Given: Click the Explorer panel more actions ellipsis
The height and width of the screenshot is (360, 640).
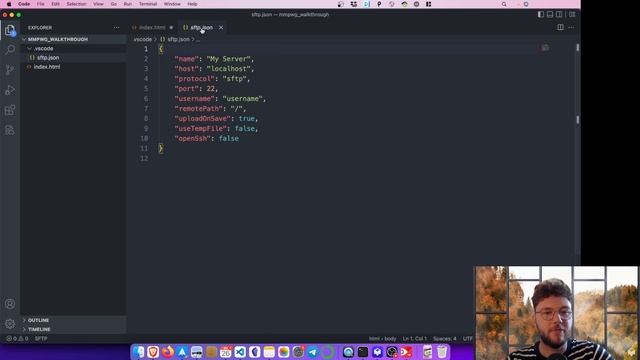Looking at the screenshot, I should click(x=117, y=27).
